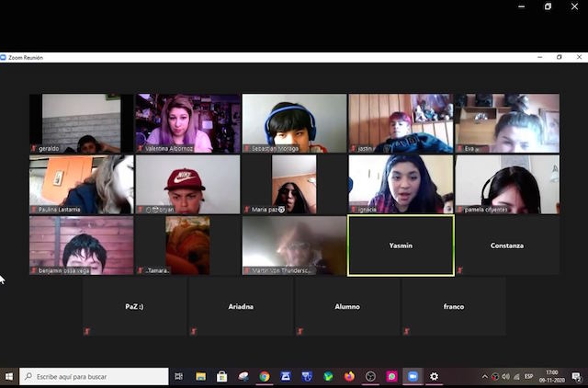Click the muted mic icon on franco tile
The height and width of the screenshot is (388, 588).
point(407,331)
